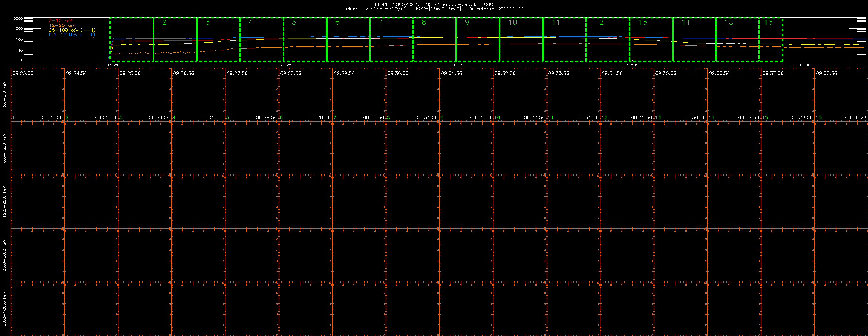The width and height of the screenshot is (868, 336).
Task: Click start time '09:35:56' of image column 13
Action: pos(666,73)
